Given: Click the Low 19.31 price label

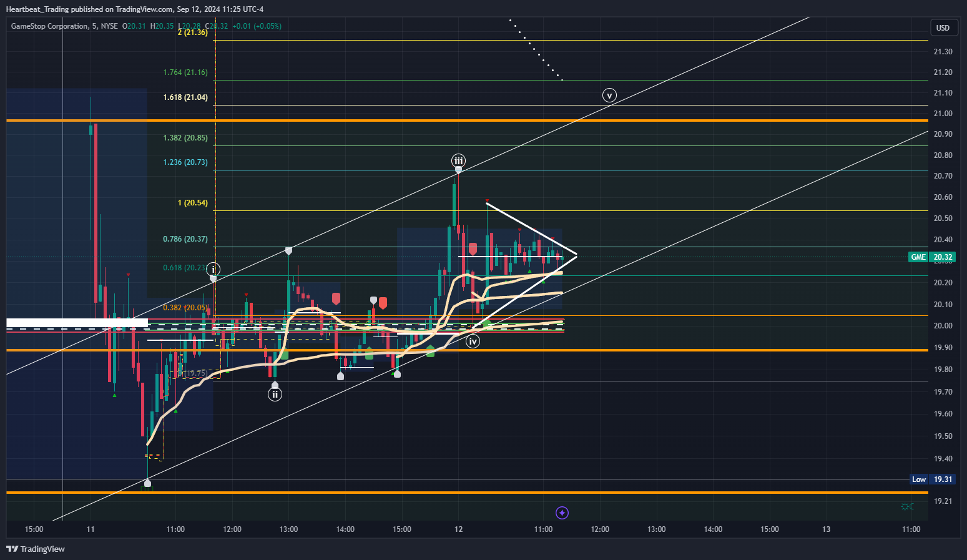Looking at the screenshot, I should pos(932,479).
